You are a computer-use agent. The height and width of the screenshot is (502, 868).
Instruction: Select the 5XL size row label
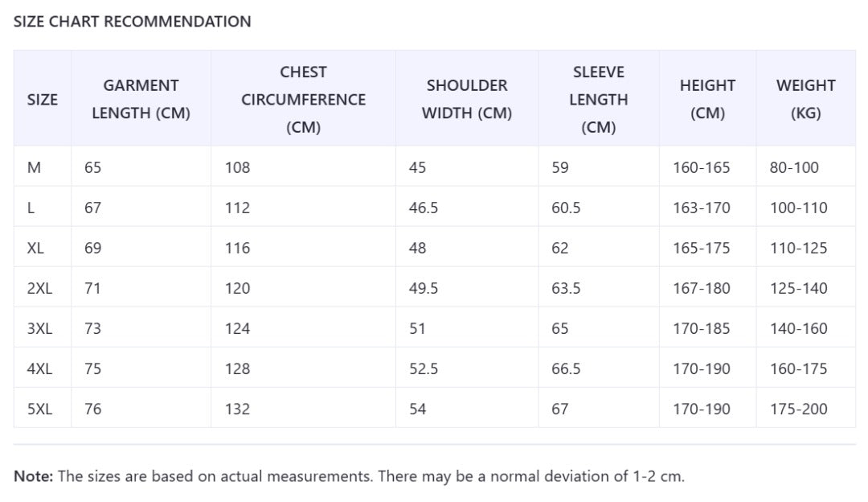(39, 409)
